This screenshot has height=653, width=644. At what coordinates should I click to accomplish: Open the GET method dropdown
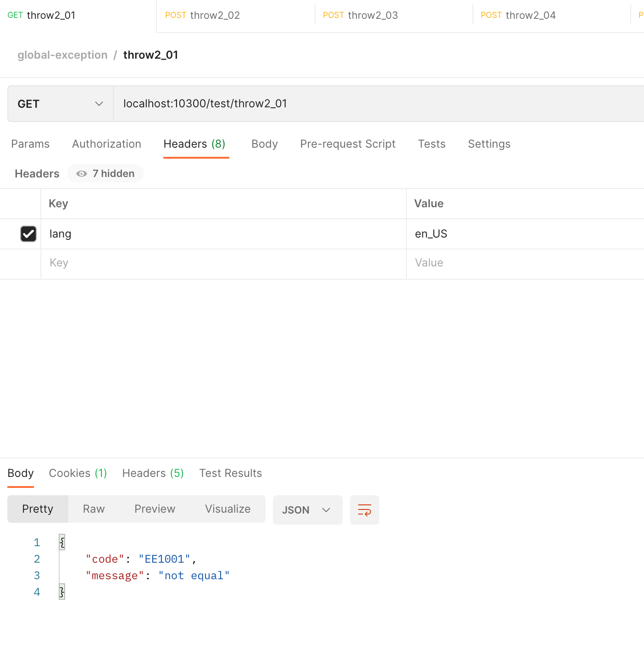tap(60, 104)
